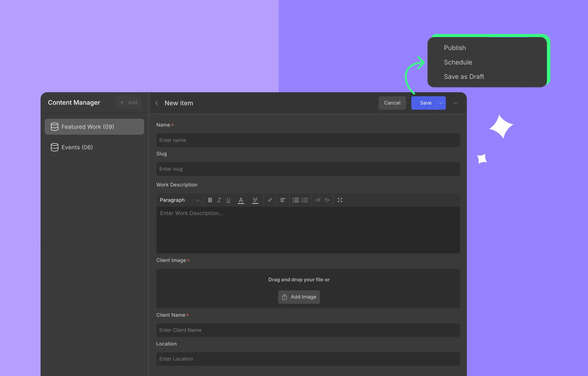588x376 pixels.
Task: Focus the Enter name input field
Action: click(308, 140)
